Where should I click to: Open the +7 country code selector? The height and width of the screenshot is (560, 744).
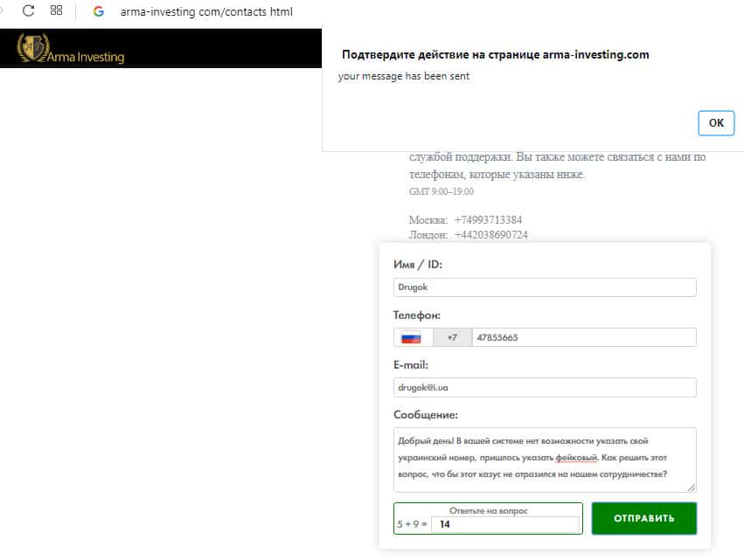(452, 338)
